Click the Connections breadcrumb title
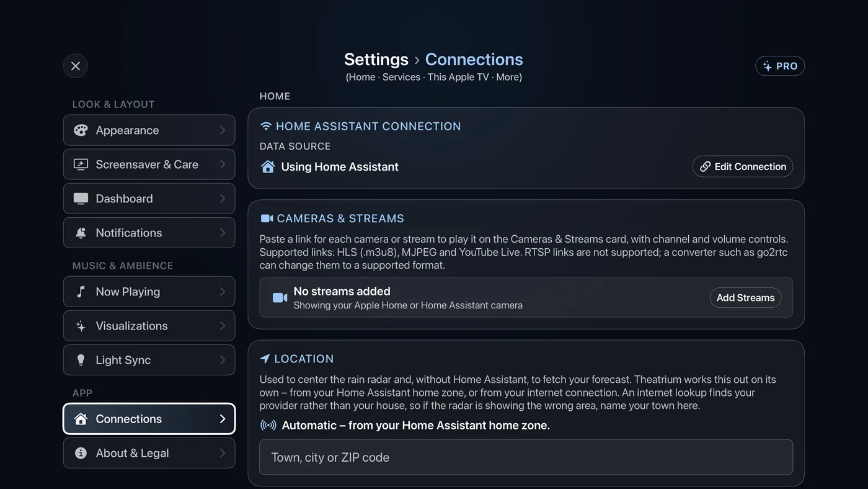Image resolution: width=868 pixels, height=489 pixels. coord(474,60)
